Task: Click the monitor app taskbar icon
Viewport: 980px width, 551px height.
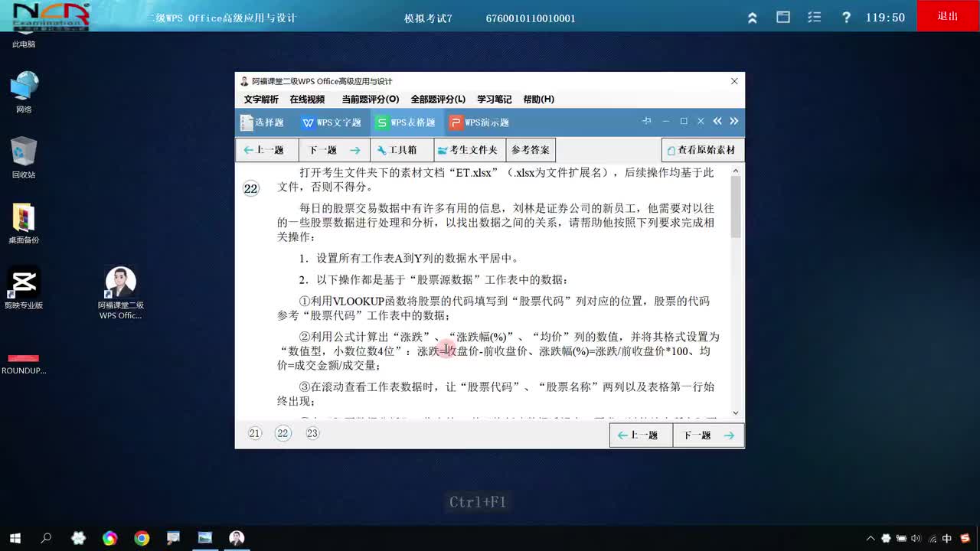Action: pyautogui.click(x=174, y=538)
